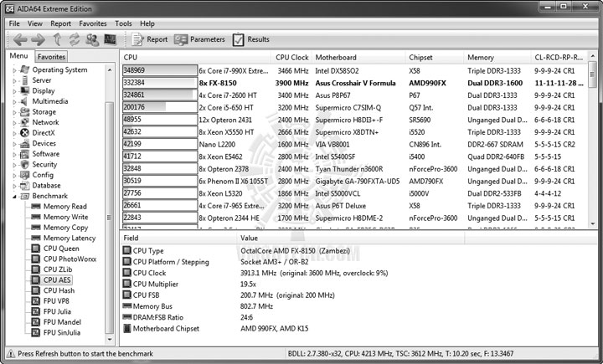Click the Value column header
The image size is (603, 364).
(350, 238)
